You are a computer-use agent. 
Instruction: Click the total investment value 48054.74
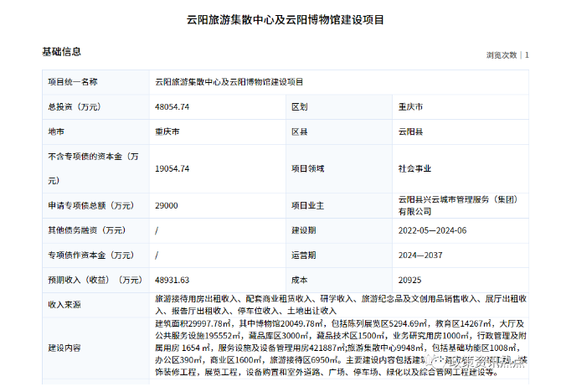tap(172, 107)
